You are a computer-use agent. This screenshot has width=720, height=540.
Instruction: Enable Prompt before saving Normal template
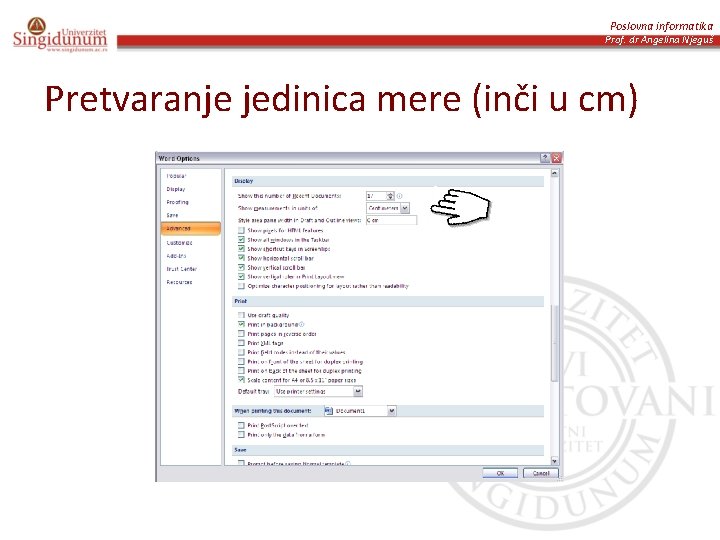[241, 463]
